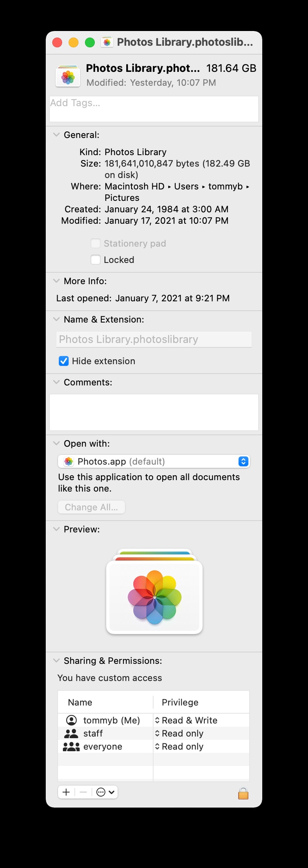
Task: Click the padlock icon to unlock permissions
Action: click(243, 793)
